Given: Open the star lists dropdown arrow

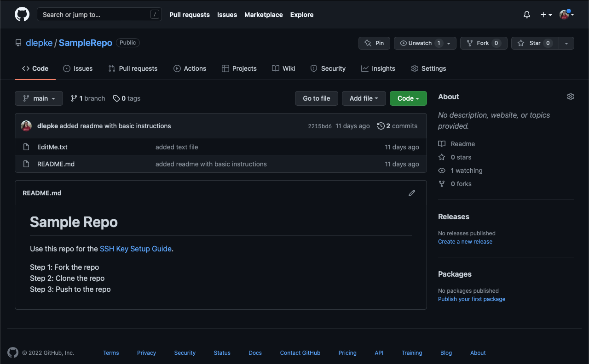Looking at the screenshot, I should pos(566,43).
